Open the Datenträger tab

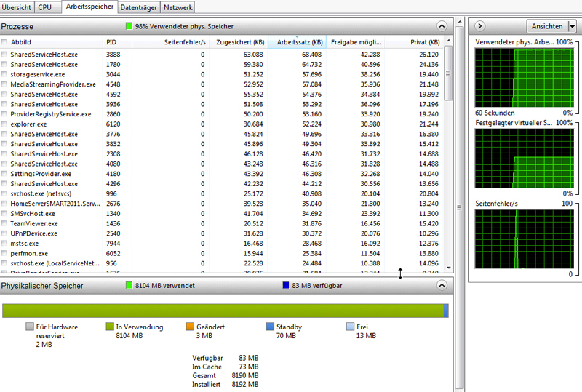[139, 7]
